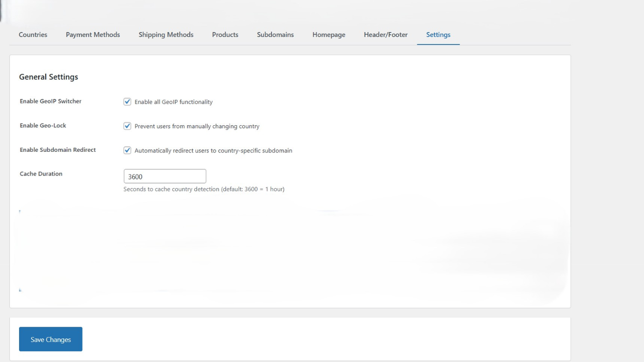Viewport: 644px width, 362px height.
Task: Switch to the Countries tab
Action: pos(33,34)
